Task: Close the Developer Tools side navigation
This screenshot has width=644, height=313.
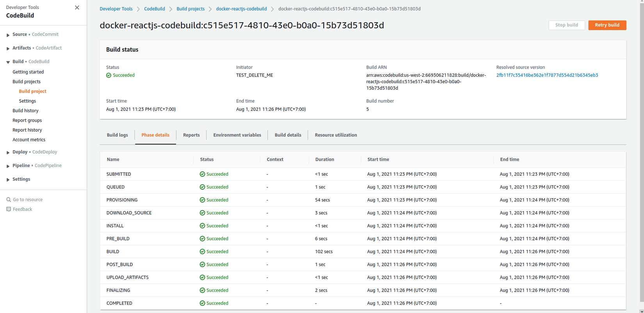Action: [x=77, y=7]
